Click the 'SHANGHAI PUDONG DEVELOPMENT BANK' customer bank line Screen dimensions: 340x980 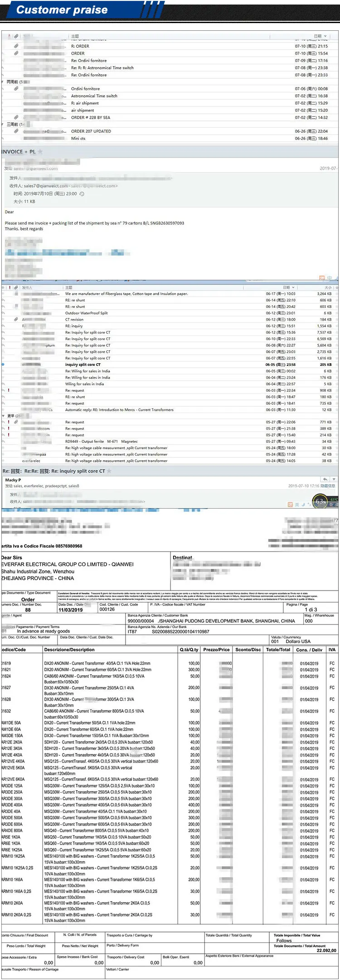coord(211,621)
